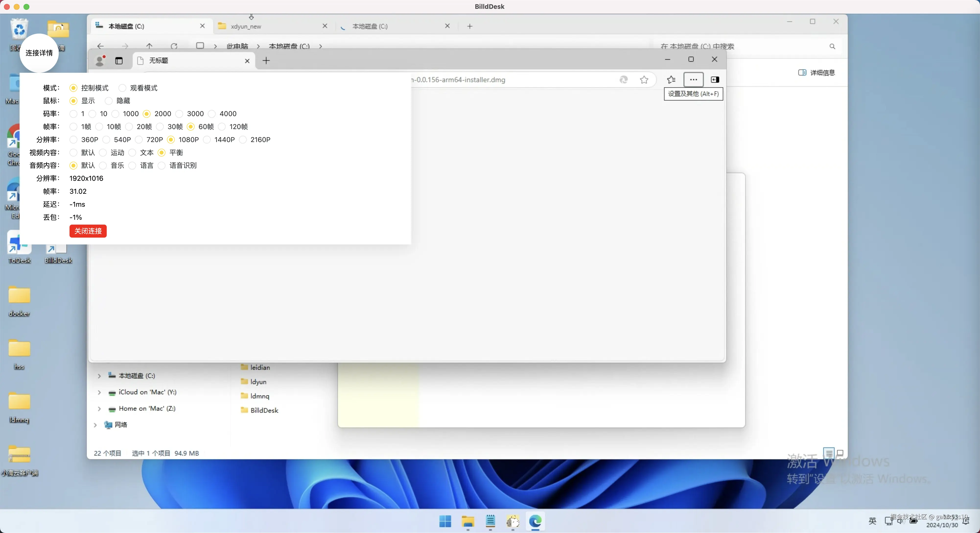Choose the 720P resolution option
This screenshot has width=980, height=533.
(139, 140)
